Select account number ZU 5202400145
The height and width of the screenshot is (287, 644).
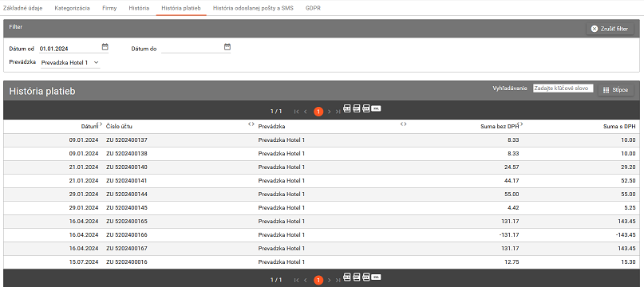127,208
